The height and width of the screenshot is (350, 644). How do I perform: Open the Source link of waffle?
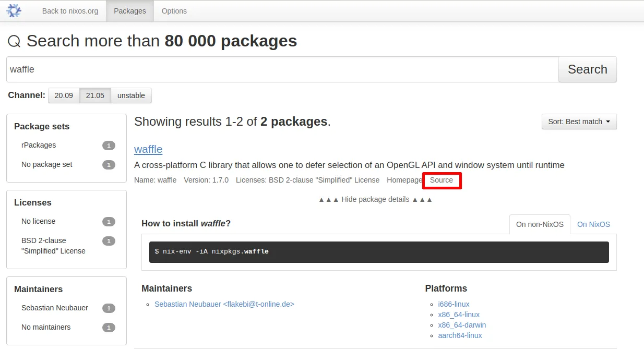coord(442,180)
